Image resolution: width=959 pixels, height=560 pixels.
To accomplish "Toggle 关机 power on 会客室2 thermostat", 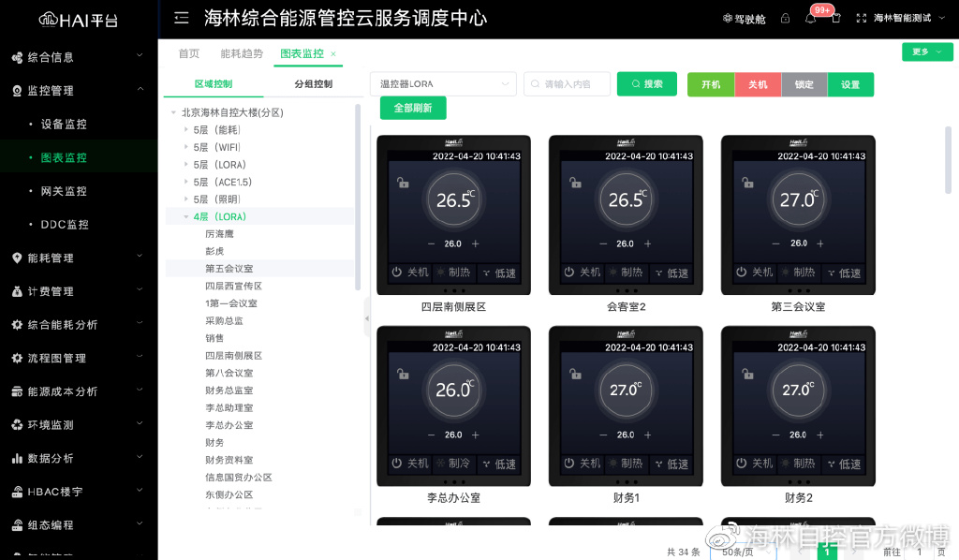I will click(x=583, y=273).
